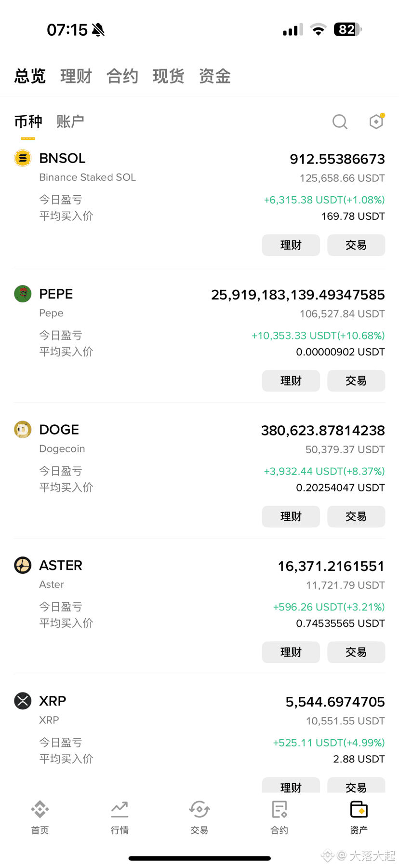Open 合约 futures in bottom navigation
Viewport: 399px width, 868px height.
pos(279,817)
